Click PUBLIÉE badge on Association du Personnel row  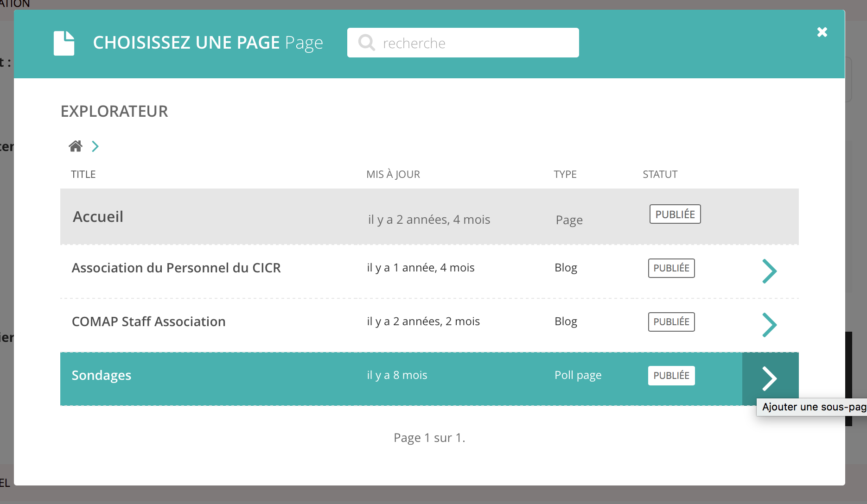click(671, 268)
